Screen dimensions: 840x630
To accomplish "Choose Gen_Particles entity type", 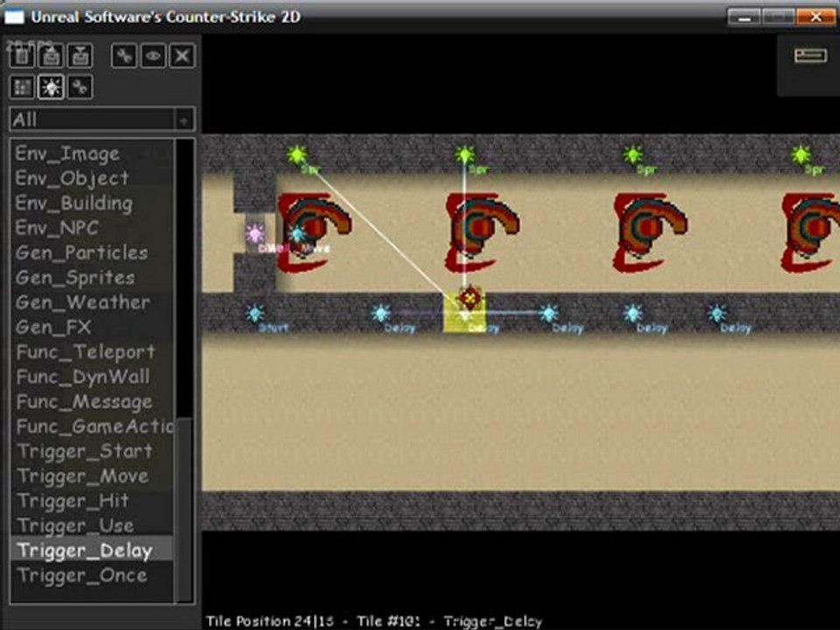I will coord(92,253).
